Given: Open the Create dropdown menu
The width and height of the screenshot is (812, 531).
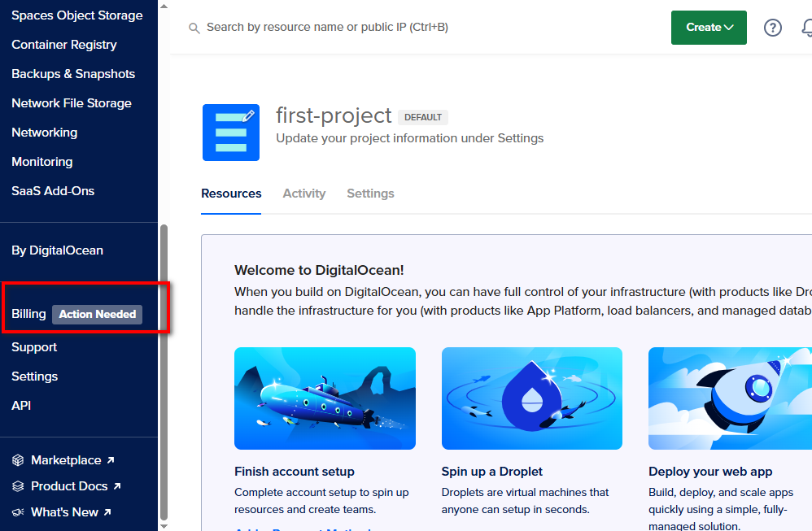Looking at the screenshot, I should coord(708,27).
